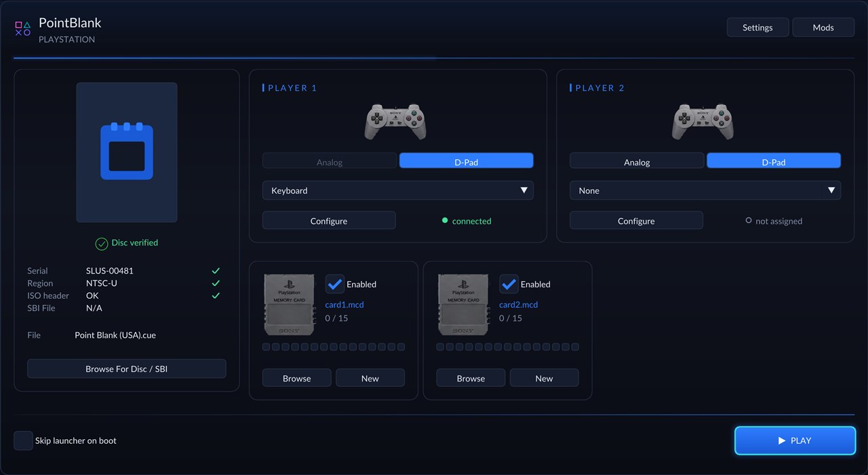Configure Player 1 controls

point(329,221)
